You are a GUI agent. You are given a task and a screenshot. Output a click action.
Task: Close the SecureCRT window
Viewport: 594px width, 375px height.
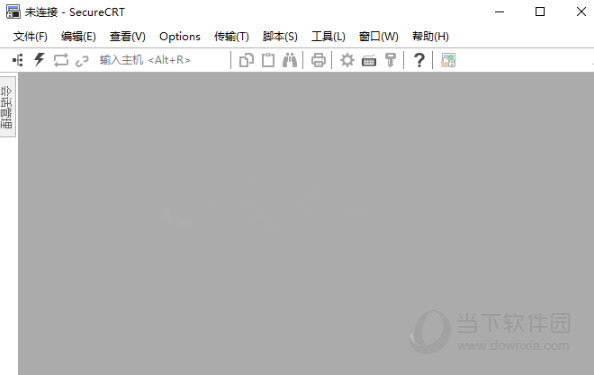click(581, 12)
